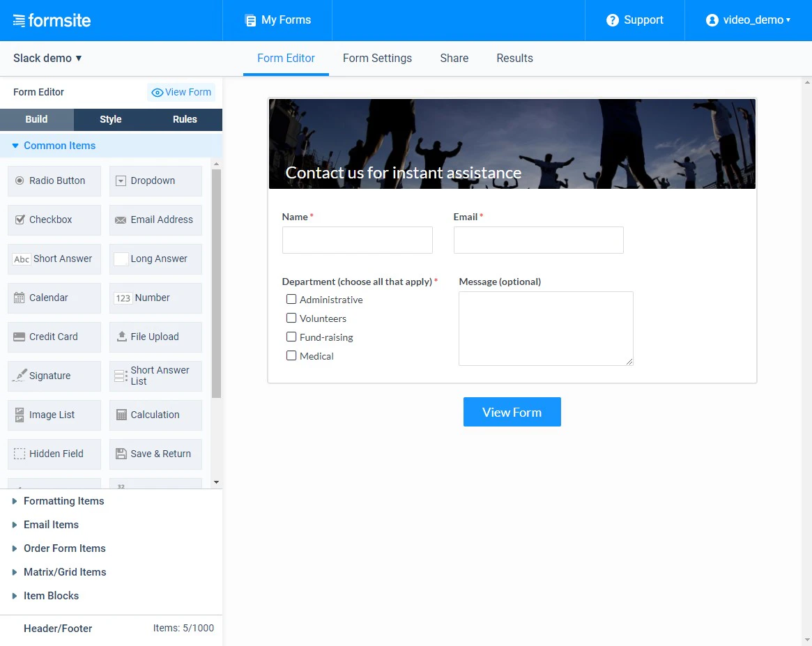Add an Image List item
This screenshot has width=812, height=646.
(x=54, y=415)
